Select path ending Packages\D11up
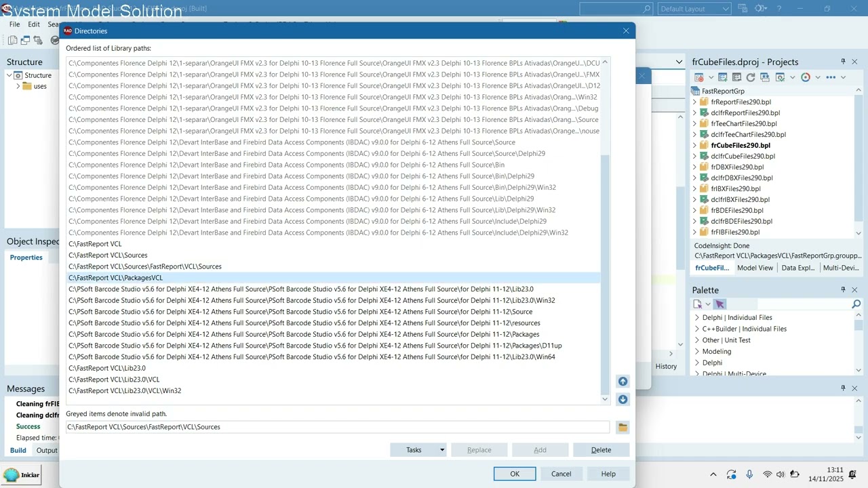Image resolution: width=868 pixels, height=488 pixels. pyautogui.click(x=334, y=346)
